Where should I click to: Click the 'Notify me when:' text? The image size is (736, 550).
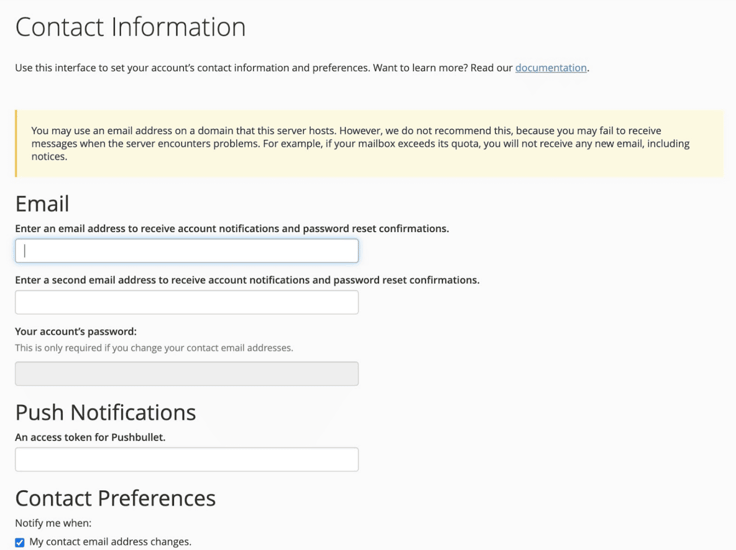(x=54, y=523)
